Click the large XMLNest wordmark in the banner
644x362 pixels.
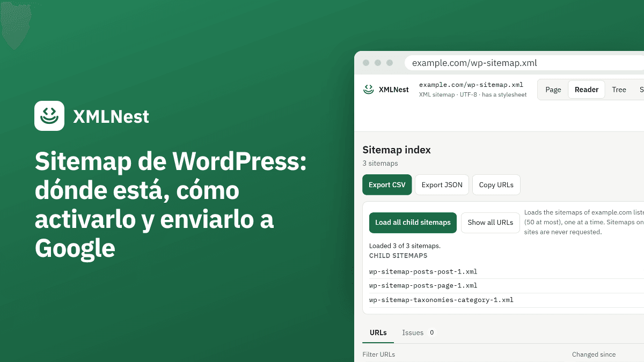111,116
